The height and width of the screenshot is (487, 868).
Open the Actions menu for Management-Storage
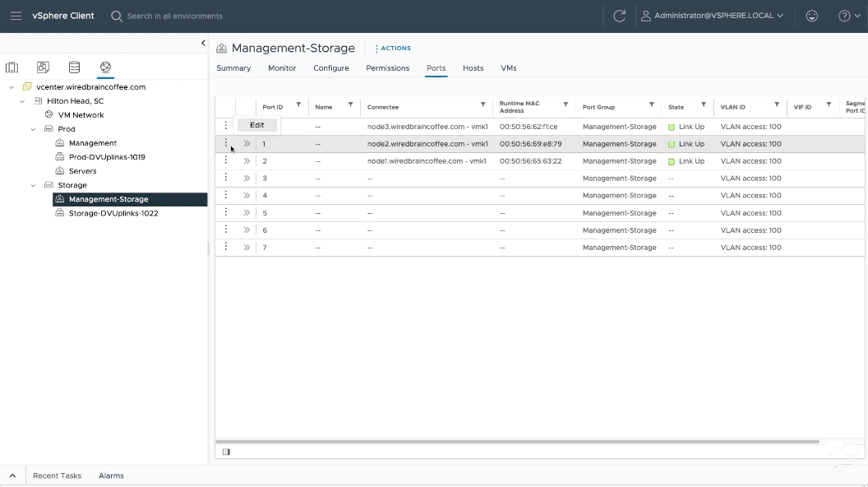393,49
